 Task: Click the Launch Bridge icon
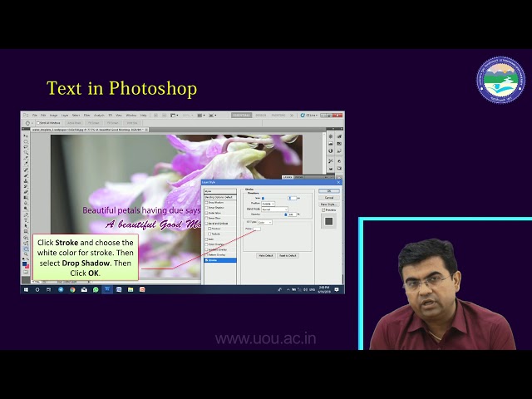155,116
